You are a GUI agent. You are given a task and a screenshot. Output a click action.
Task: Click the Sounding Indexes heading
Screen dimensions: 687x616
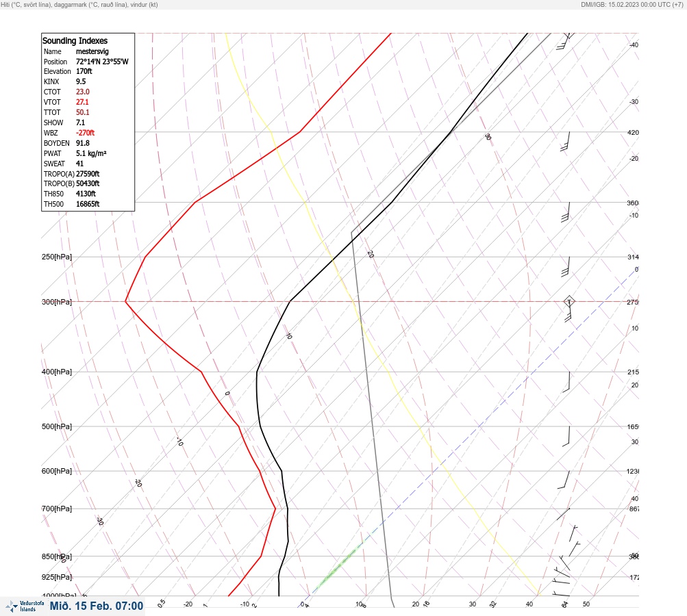point(75,40)
